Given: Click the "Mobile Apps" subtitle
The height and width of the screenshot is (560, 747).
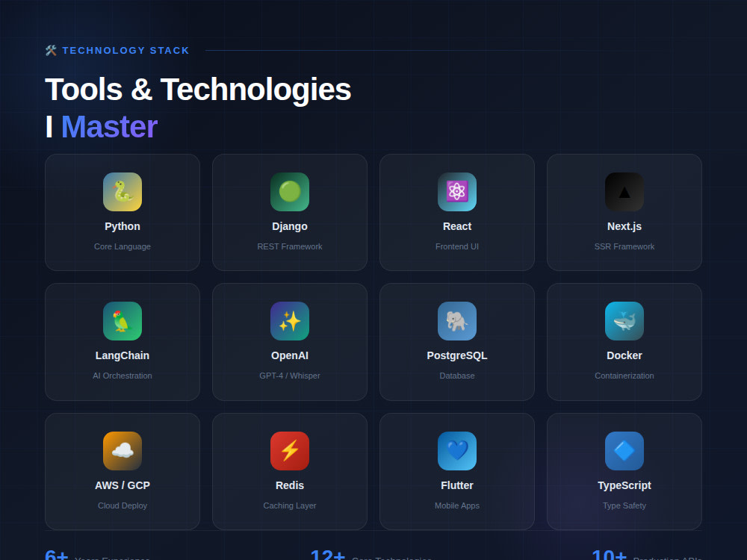Looking at the screenshot, I should point(457,505).
